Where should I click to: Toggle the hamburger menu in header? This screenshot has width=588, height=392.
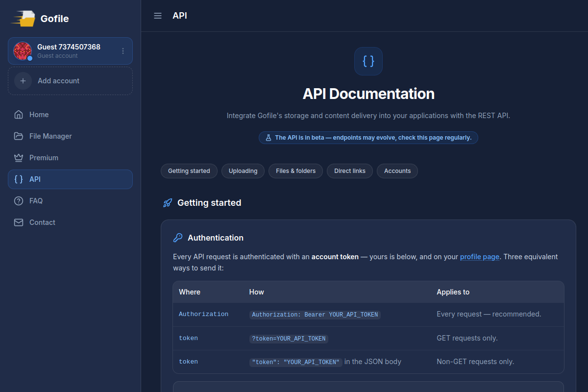coord(158,16)
